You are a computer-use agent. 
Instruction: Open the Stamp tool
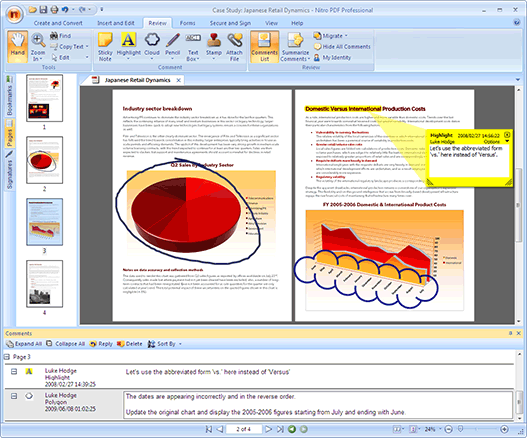[214, 47]
